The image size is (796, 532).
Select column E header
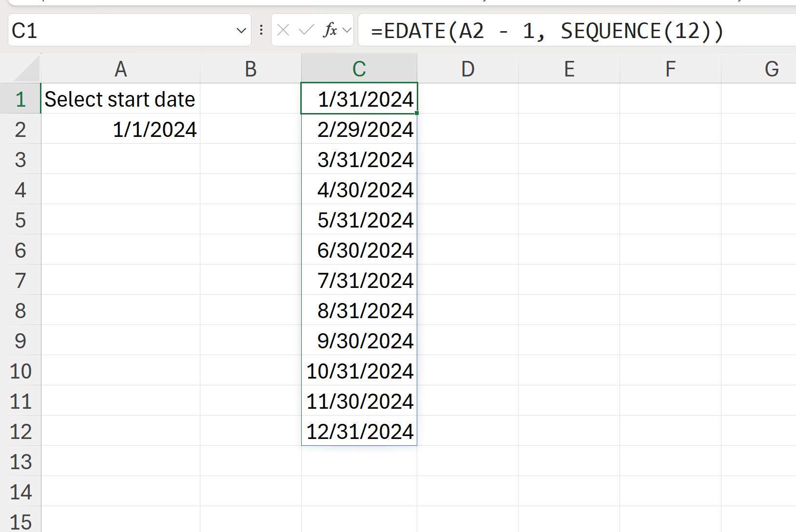click(x=569, y=69)
